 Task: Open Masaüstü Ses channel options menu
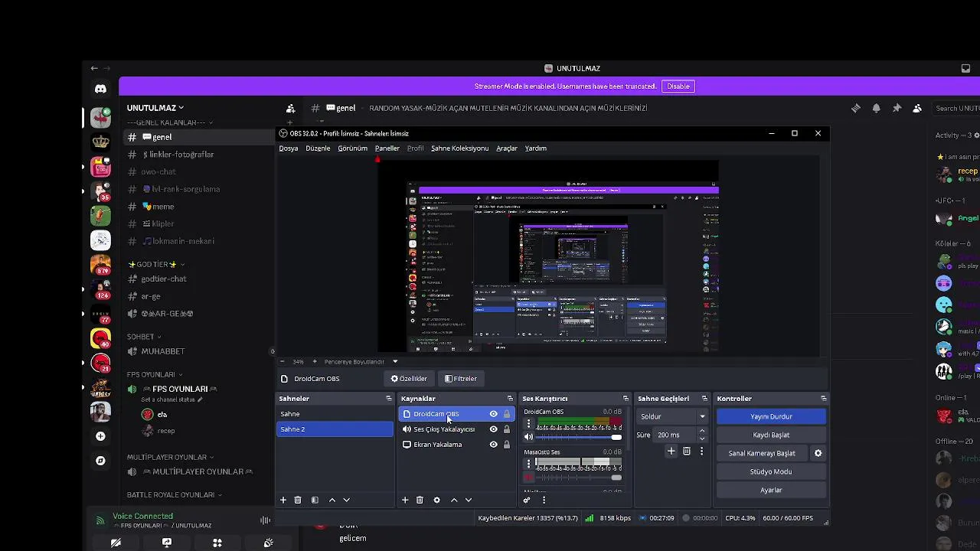pos(528,464)
